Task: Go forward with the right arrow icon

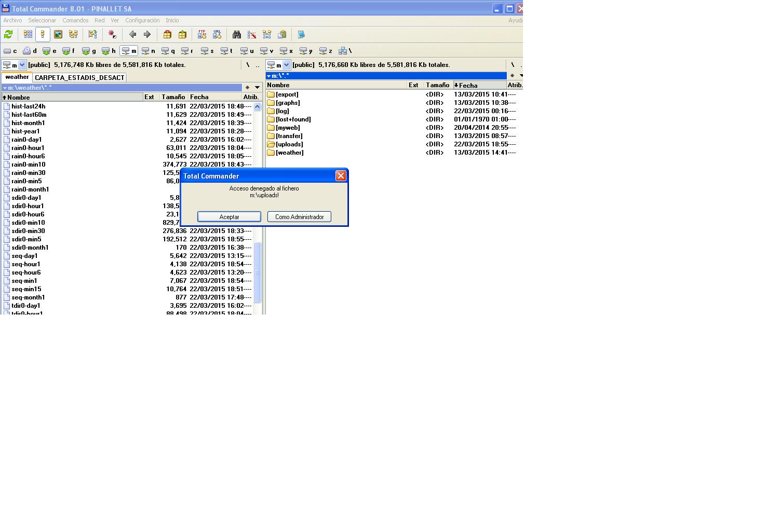Action: coord(147,35)
